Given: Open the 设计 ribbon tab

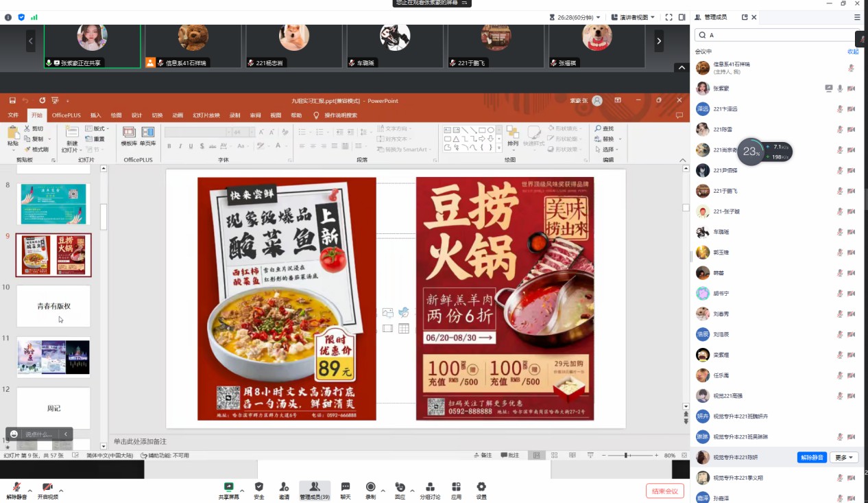Looking at the screenshot, I should coord(136,115).
